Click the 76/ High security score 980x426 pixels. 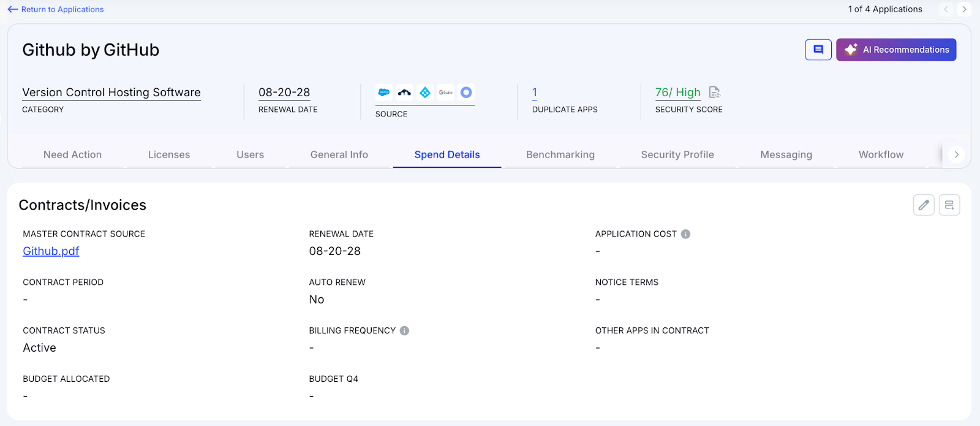pos(678,93)
